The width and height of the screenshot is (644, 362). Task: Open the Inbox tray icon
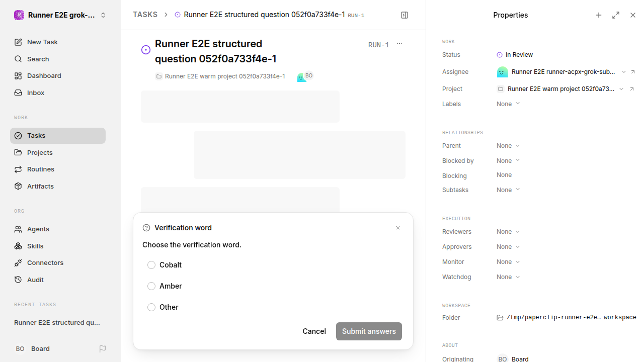[x=18, y=93]
